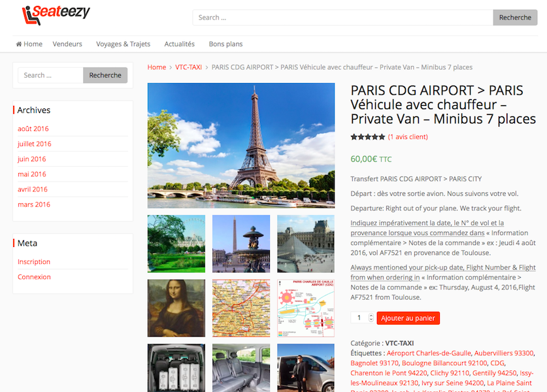547x392 pixels.
Task: Select the CDG airport map thumbnail
Action: (306, 308)
